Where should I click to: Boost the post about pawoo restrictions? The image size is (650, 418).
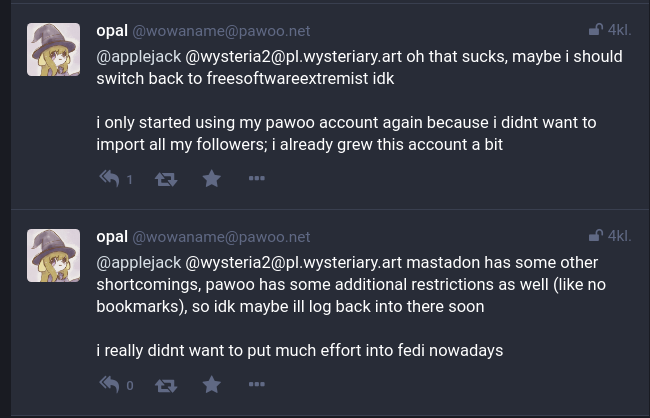click(x=166, y=384)
